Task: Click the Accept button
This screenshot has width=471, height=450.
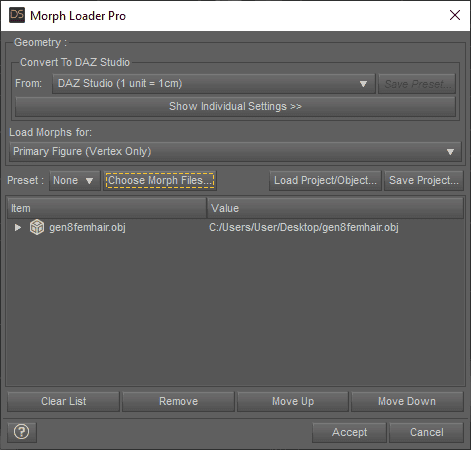Action: tap(349, 432)
